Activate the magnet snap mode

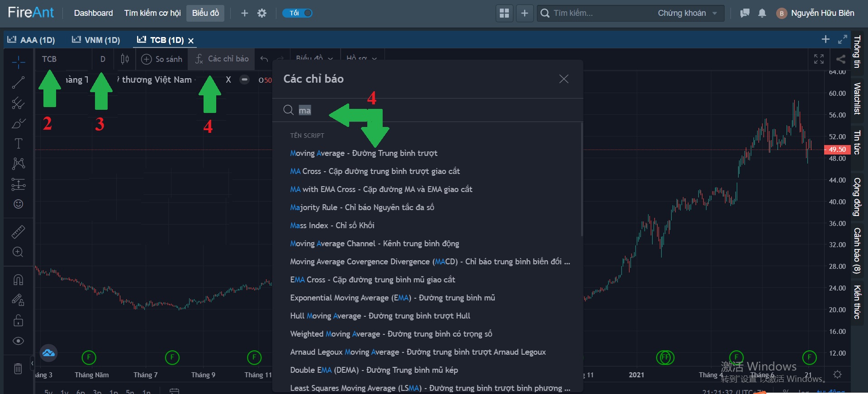pyautogui.click(x=18, y=280)
